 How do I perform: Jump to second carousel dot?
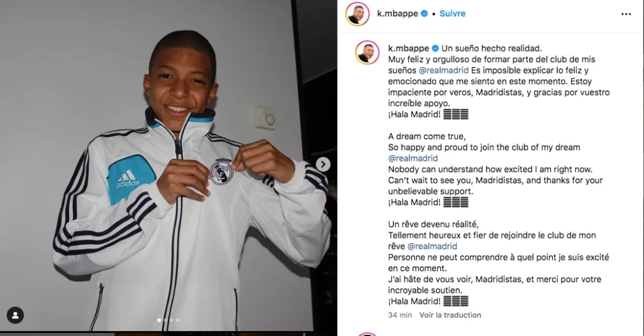pyautogui.click(x=165, y=320)
